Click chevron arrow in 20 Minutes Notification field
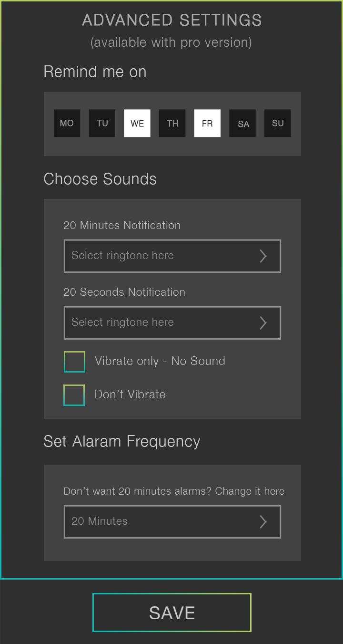The height and width of the screenshot is (644, 343). 263,256
